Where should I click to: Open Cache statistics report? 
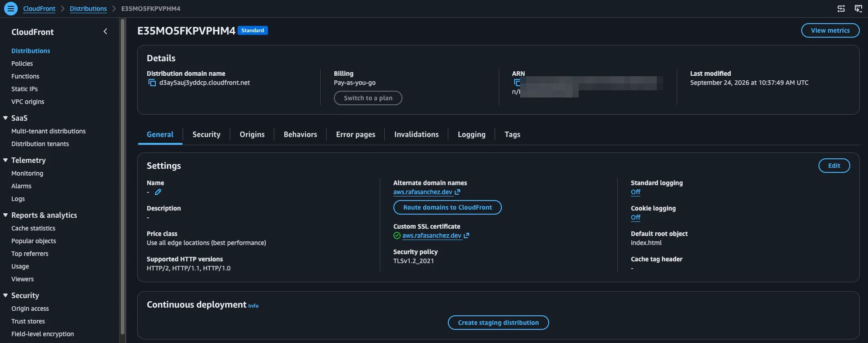click(33, 228)
